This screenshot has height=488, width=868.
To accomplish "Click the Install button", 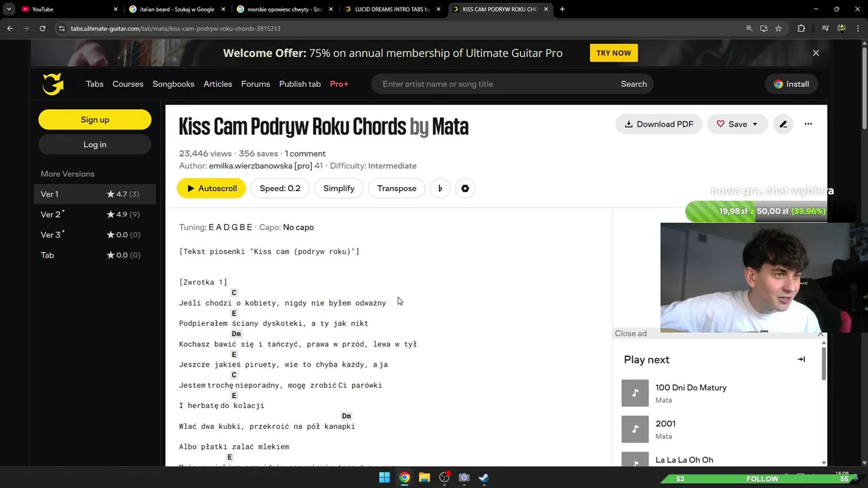I will pos(791,84).
